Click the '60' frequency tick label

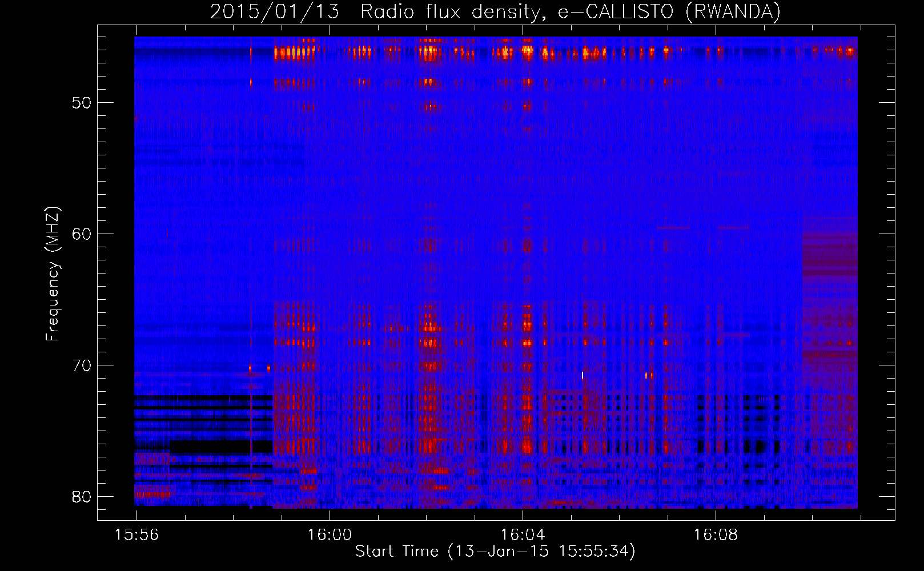click(82, 234)
